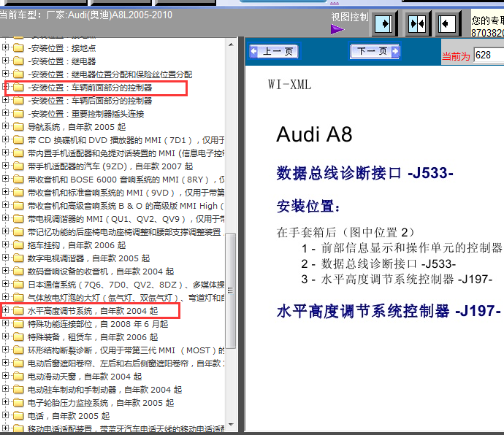
Task: Click heading 数据总线诊断接口 -J533-
Action: [x=364, y=173]
